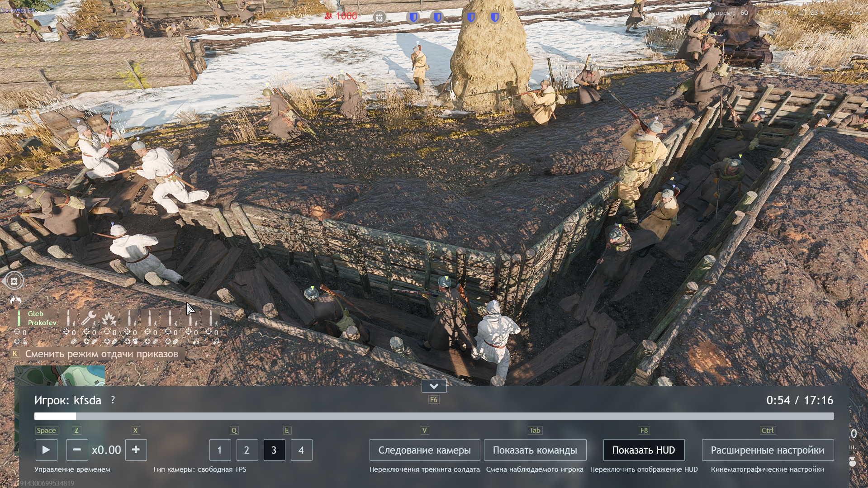The image size is (868, 488).
Task: Select camera type 1
Action: pos(220,450)
